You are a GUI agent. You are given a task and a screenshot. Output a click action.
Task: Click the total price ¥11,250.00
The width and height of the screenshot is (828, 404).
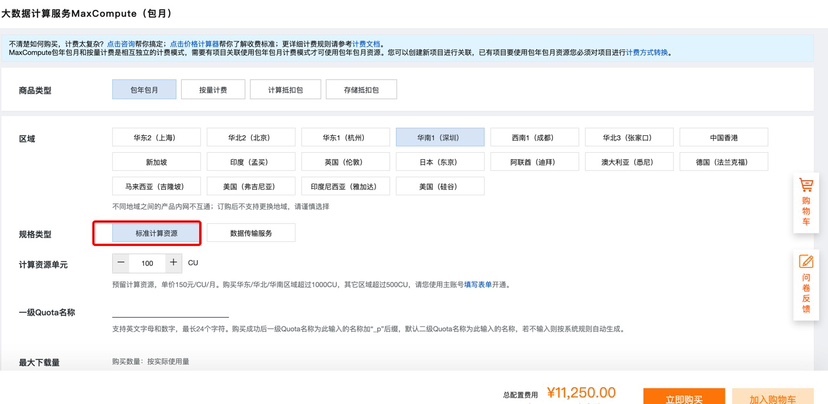tap(581, 393)
